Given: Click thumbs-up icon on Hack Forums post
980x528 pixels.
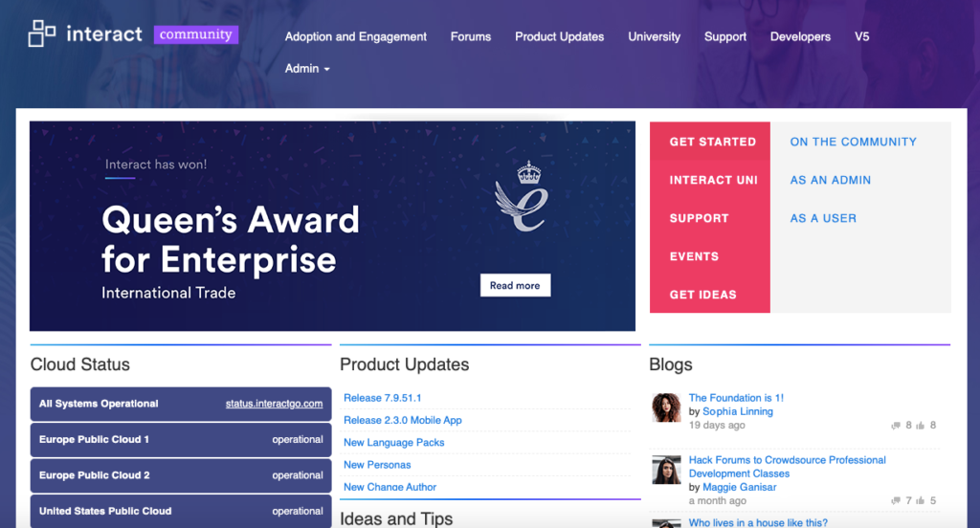Looking at the screenshot, I should (x=920, y=500).
